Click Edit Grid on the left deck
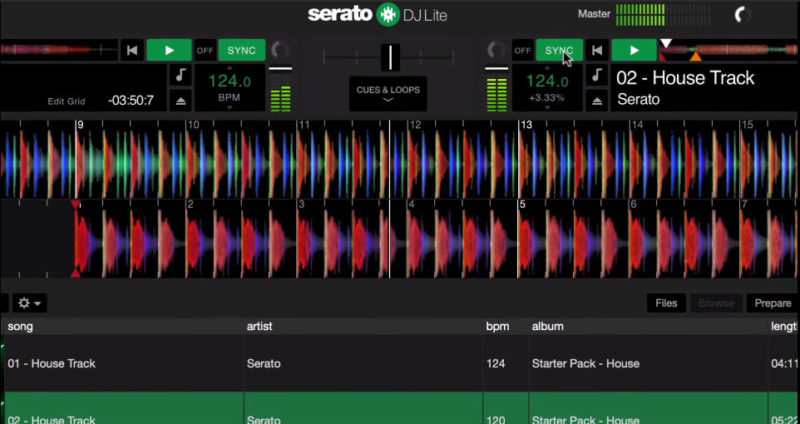800x424 pixels. click(66, 101)
